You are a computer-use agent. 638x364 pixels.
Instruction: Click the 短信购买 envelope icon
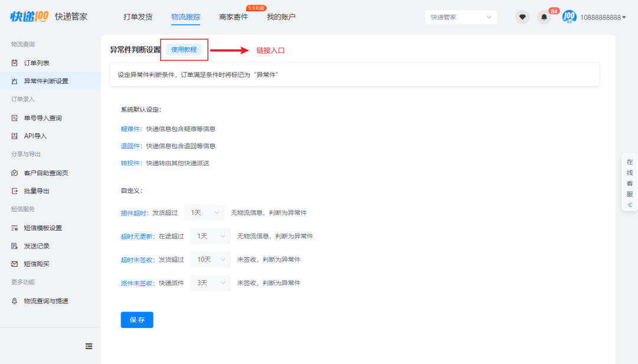tap(15, 264)
